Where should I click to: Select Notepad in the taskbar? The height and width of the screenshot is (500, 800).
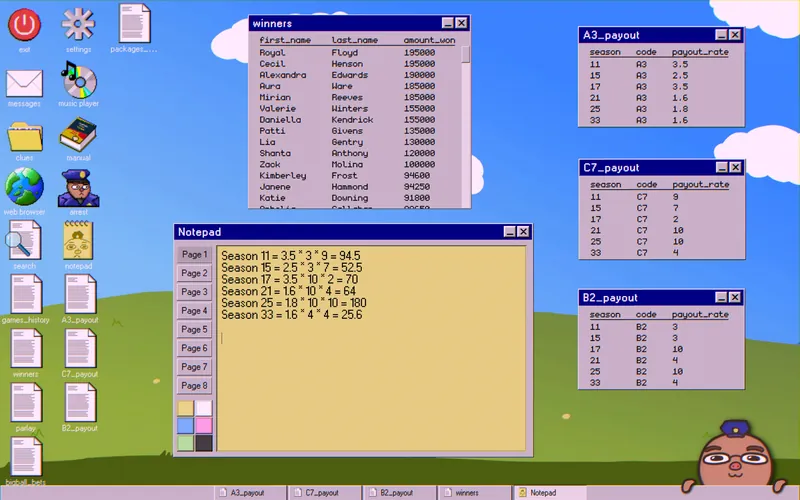coord(549,493)
